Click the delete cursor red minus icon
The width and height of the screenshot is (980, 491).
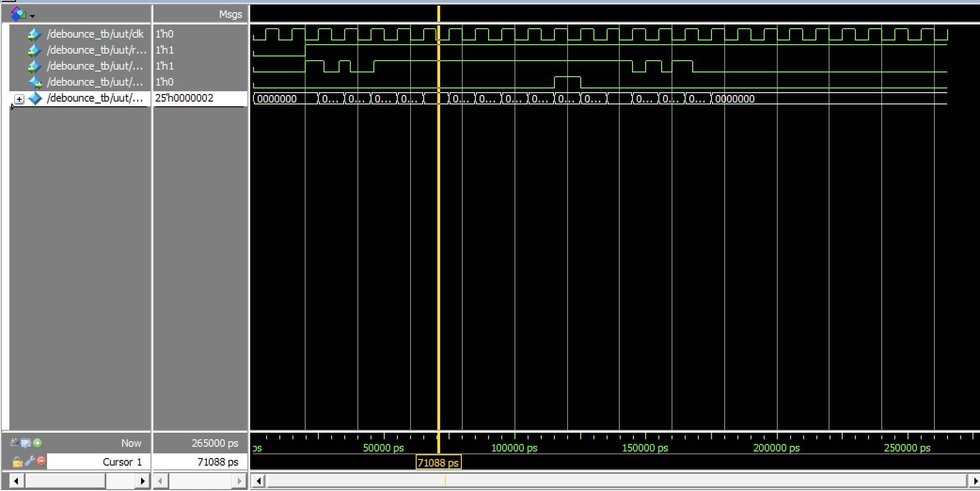click(x=41, y=461)
